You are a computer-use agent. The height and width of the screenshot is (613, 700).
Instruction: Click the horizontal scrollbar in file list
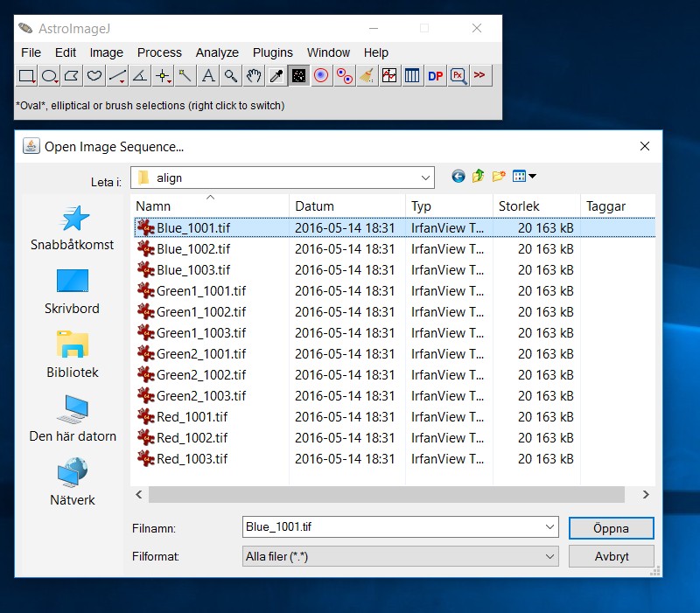386,494
